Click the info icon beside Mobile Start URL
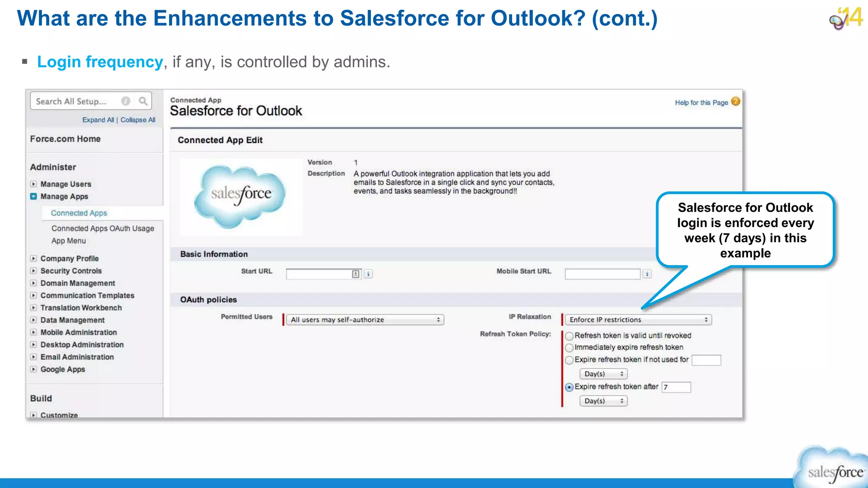This screenshot has height=488, width=868. click(x=647, y=274)
